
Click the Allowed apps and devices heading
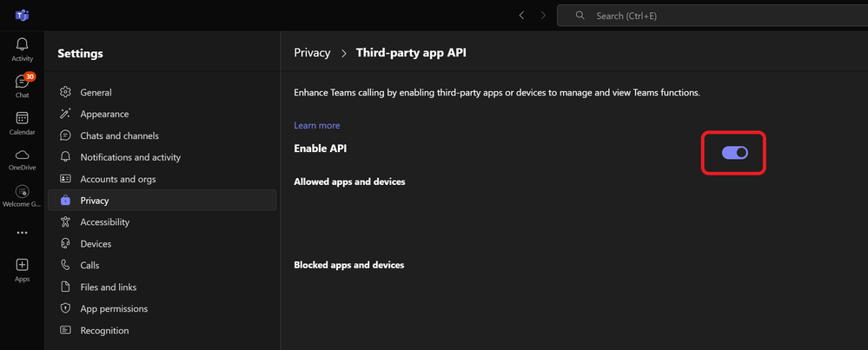(x=349, y=182)
